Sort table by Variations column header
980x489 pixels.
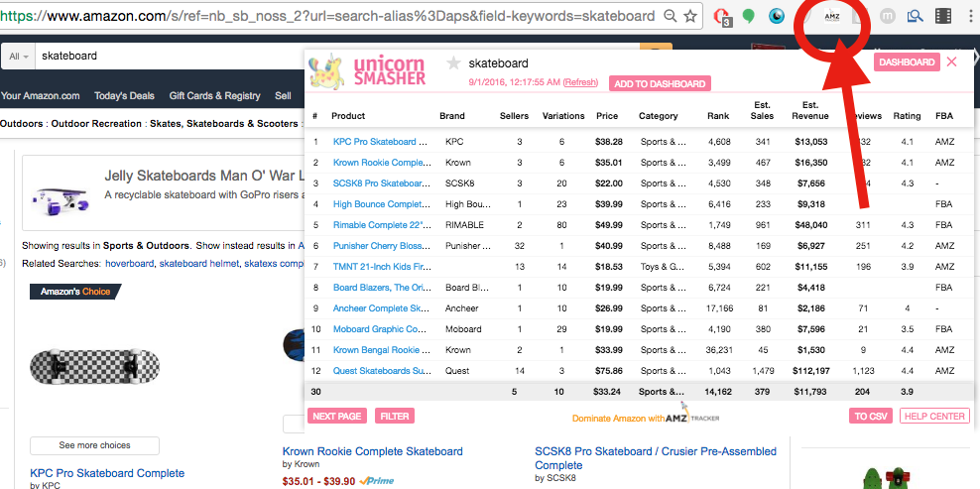563,116
